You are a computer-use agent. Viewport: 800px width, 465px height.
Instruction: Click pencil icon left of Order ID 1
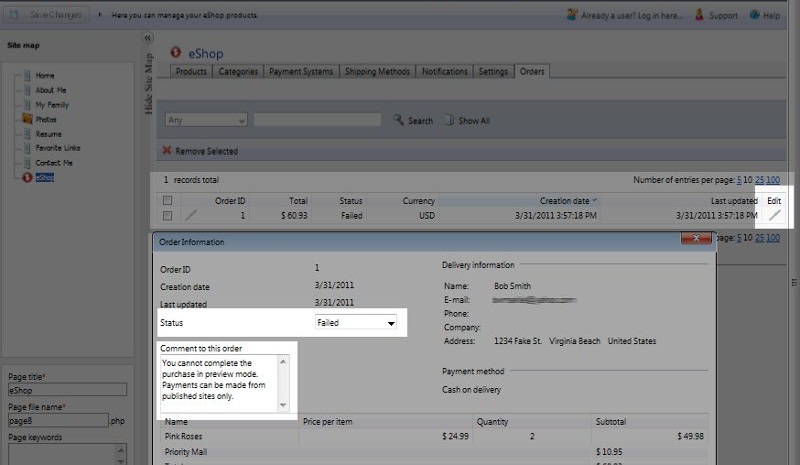(190, 215)
